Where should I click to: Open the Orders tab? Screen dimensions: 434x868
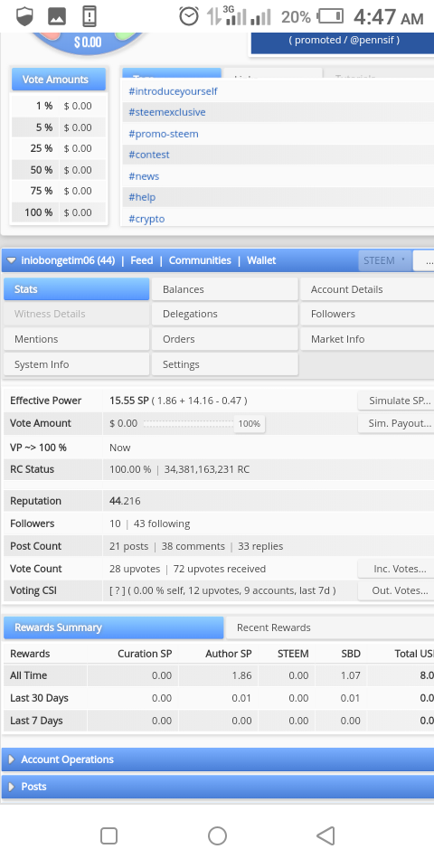224,339
